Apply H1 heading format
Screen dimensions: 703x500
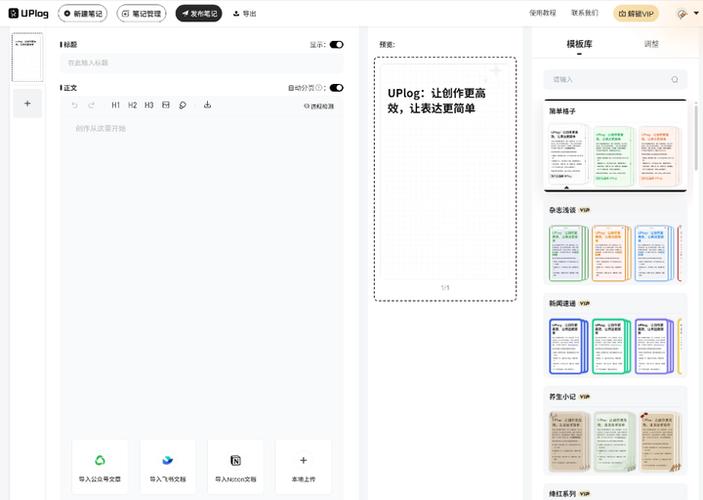116,105
